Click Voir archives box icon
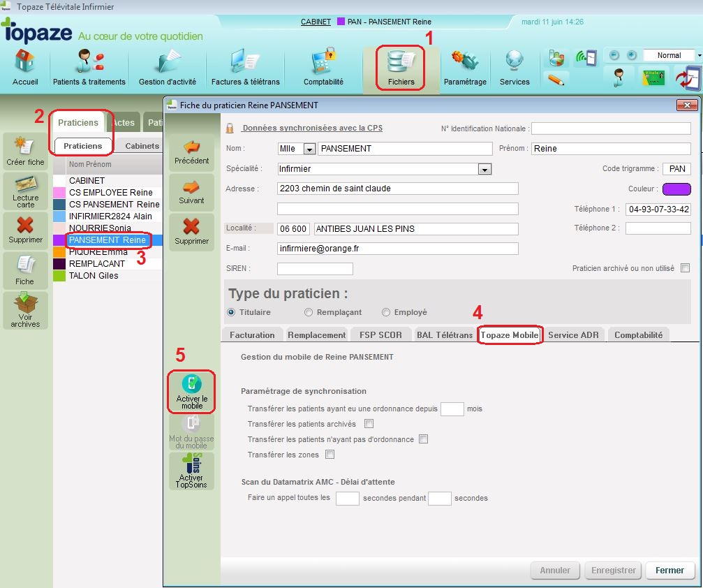This screenshot has height=588, width=703. (x=25, y=310)
